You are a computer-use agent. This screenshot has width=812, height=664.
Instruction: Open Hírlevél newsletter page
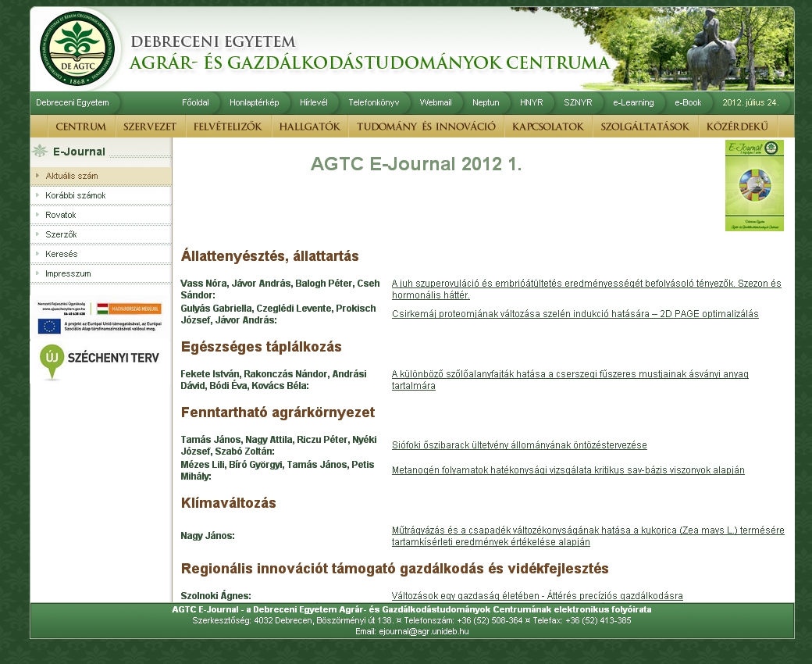coord(313,102)
